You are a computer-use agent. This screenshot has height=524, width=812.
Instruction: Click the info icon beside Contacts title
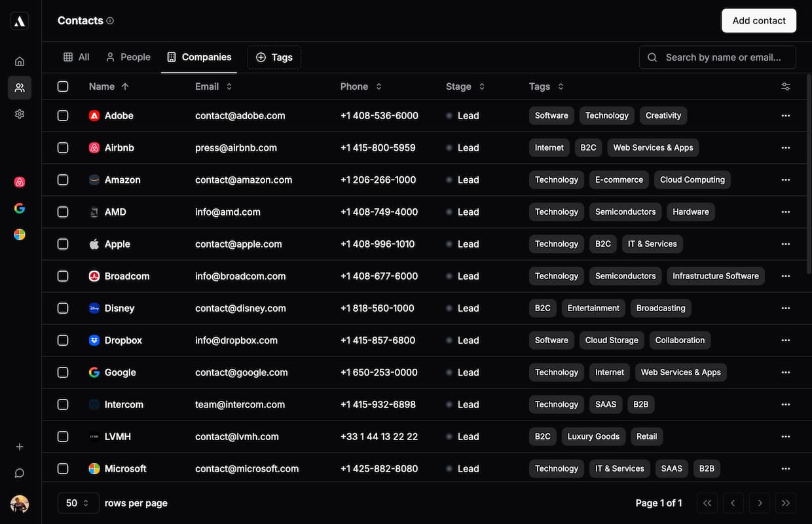tap(110, 21)
